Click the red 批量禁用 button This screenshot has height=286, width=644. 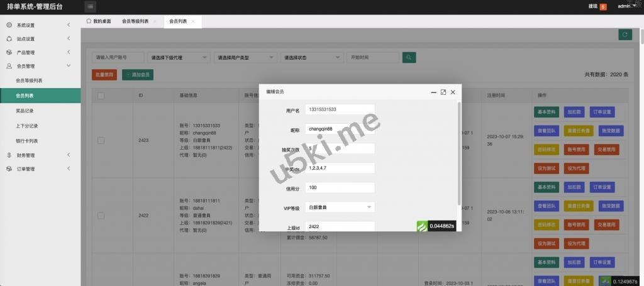click(104, 75)
